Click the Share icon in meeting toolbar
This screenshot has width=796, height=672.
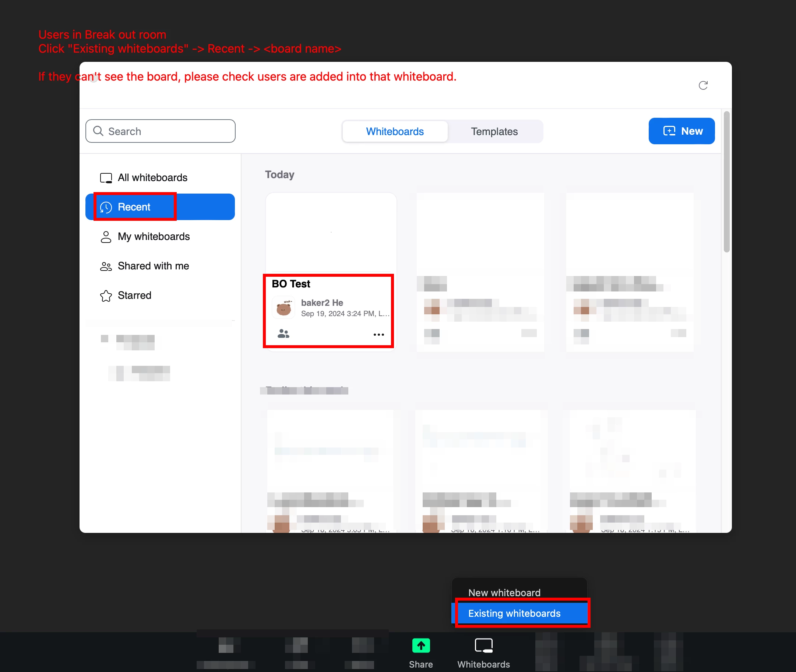coord(421,646)
